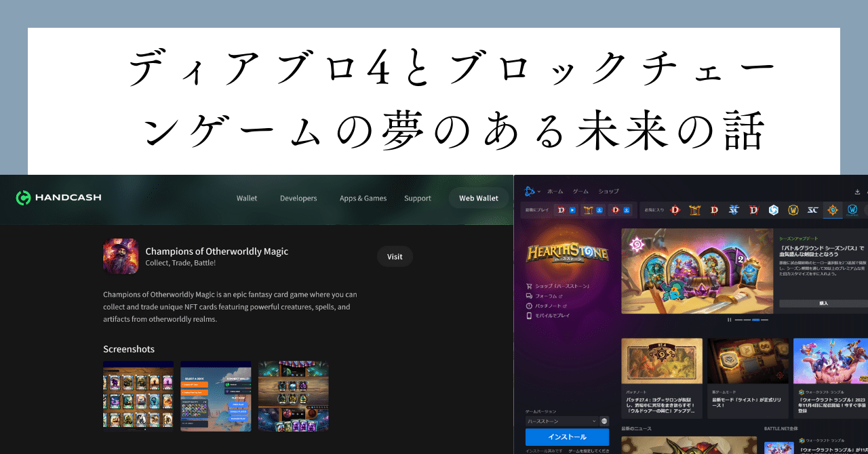Open the Apps & Games menu on HandCash

pos(363,198)
